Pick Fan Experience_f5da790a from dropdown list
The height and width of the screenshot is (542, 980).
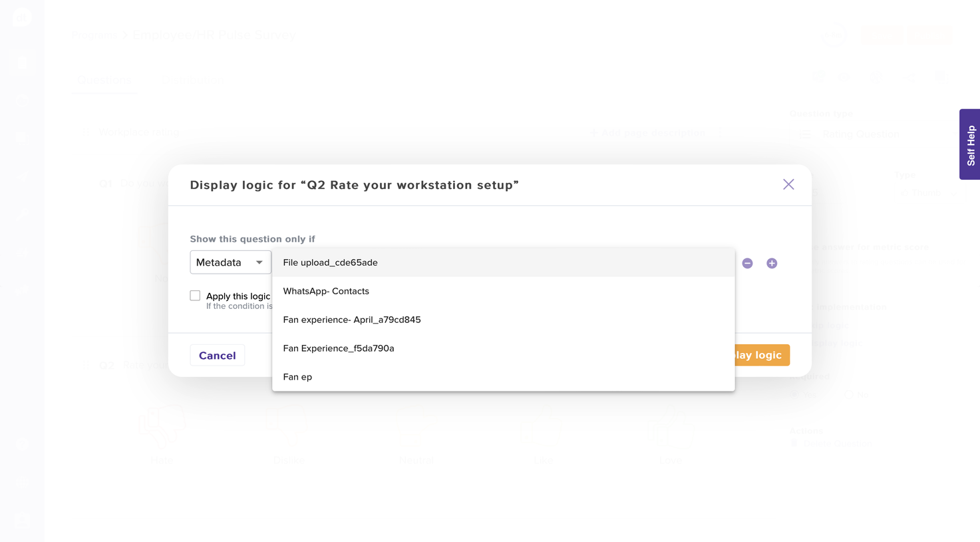pos(339,348)
